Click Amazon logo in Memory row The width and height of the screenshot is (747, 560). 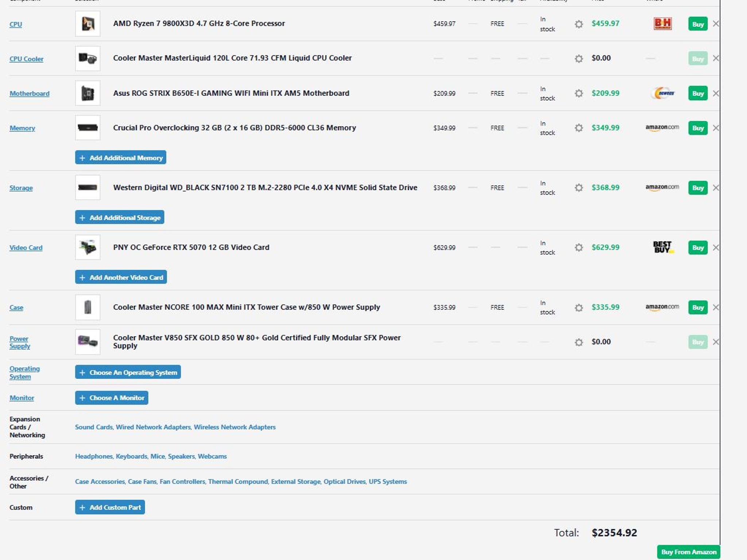pyautogui.click(x=662, y=128)
